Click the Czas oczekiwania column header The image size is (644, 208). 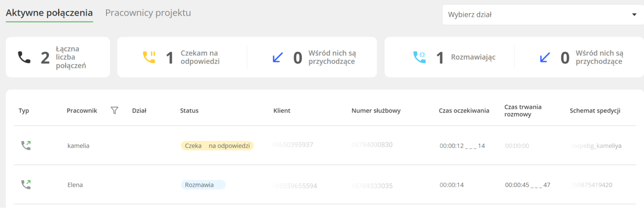(464, 111)
